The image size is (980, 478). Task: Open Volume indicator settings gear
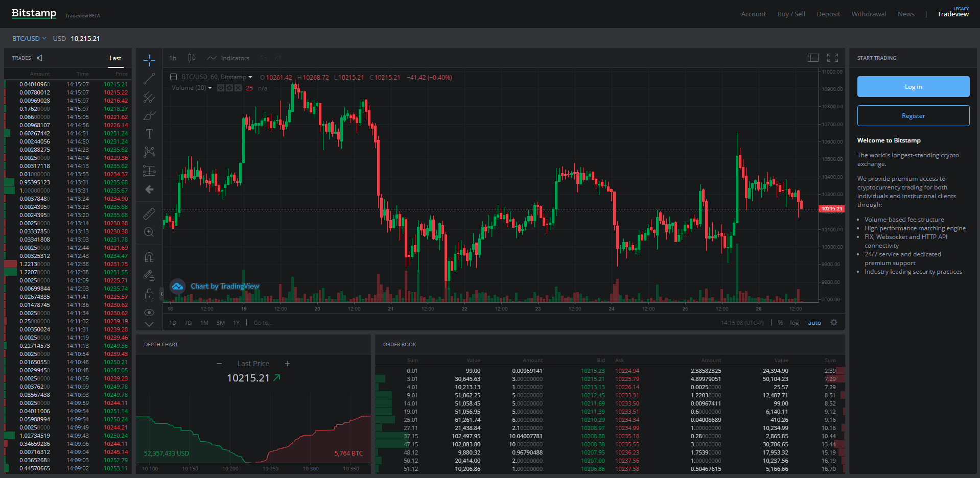(x=229, y=88)
